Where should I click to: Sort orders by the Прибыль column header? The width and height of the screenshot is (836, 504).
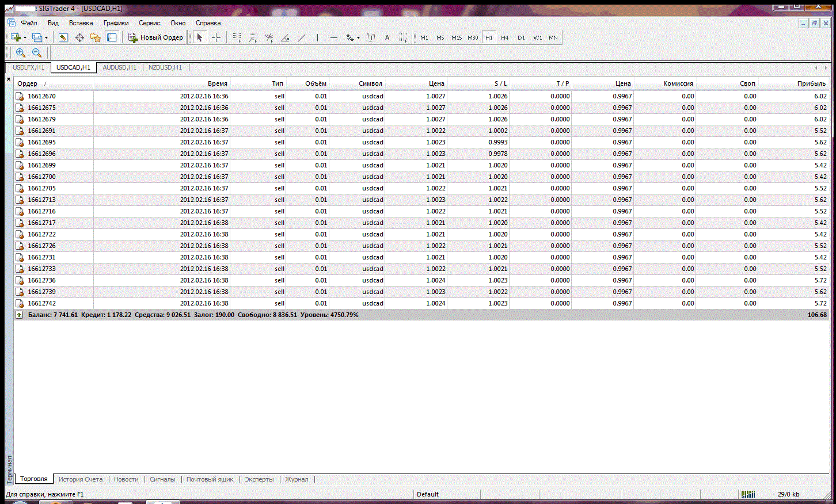coord(793,83)
